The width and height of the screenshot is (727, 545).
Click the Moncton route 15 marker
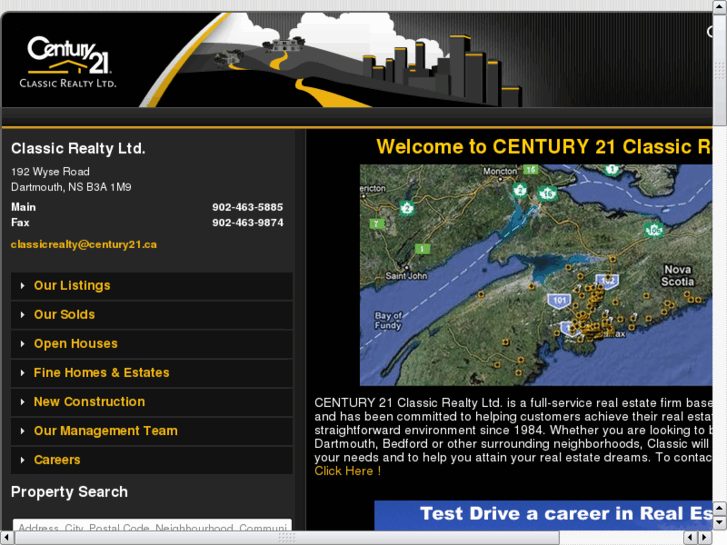pyautogui.click(x=530, y=170)
